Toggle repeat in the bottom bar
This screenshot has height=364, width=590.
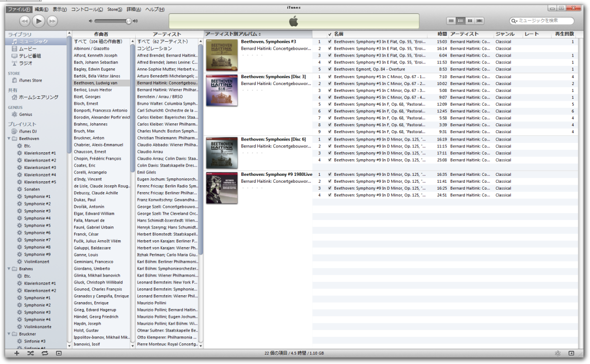(45, 353)
